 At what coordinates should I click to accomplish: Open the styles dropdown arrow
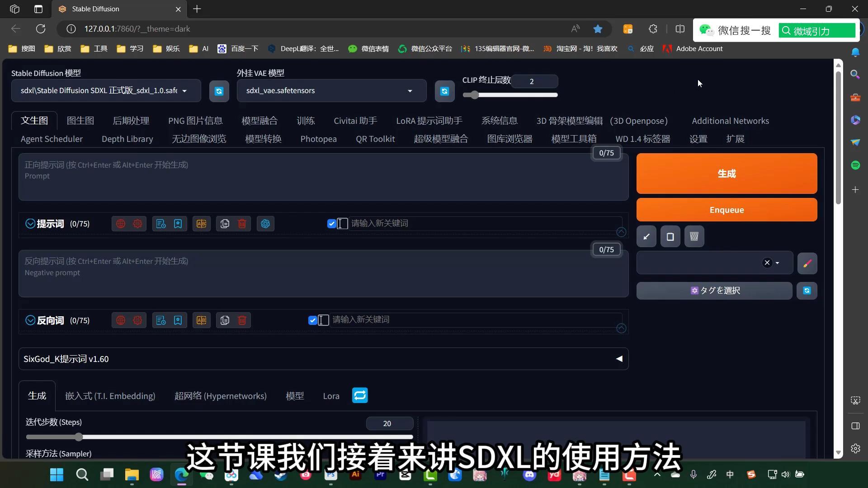point(778,263)
